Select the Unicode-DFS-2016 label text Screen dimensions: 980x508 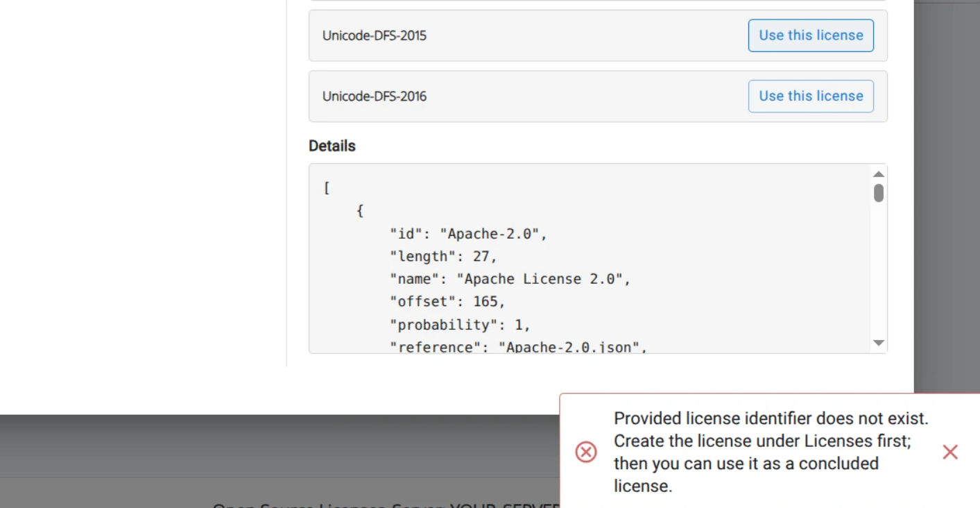tap(375, 96)
